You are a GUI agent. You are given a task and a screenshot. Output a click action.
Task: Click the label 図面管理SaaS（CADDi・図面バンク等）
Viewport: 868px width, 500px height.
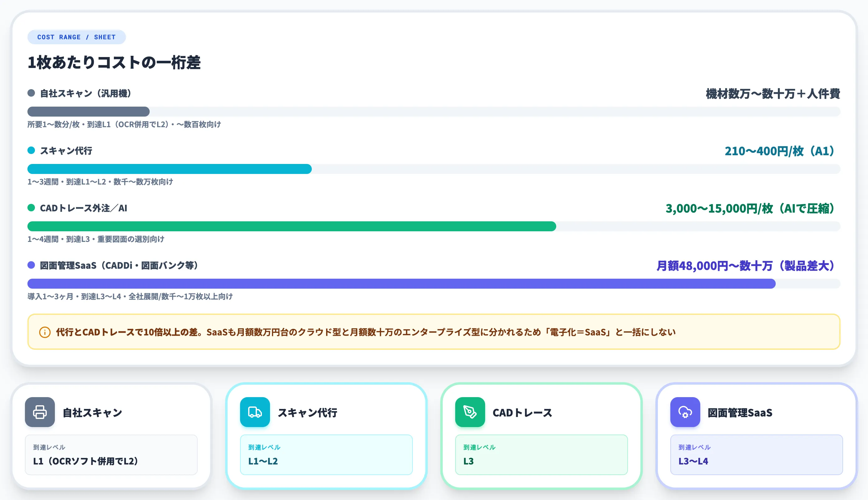coord(119,266)
